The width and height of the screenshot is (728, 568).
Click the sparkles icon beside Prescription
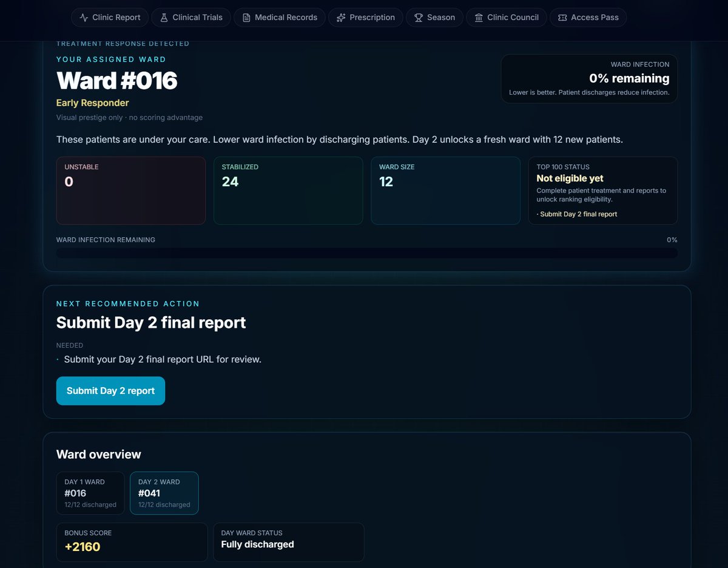click(x=342, y=18)
